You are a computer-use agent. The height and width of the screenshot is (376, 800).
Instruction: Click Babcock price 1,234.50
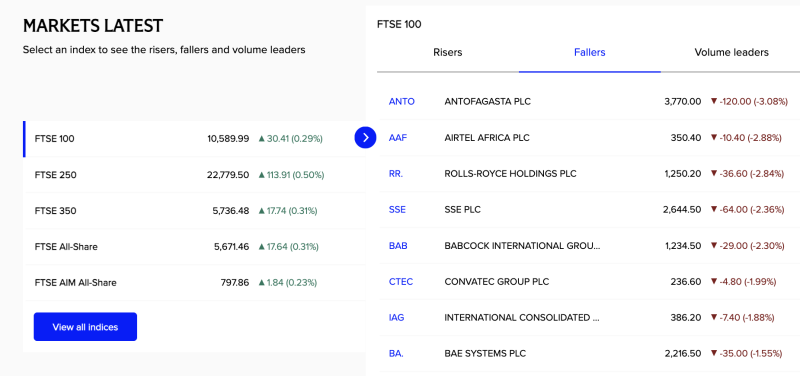[x=683, y=245]
